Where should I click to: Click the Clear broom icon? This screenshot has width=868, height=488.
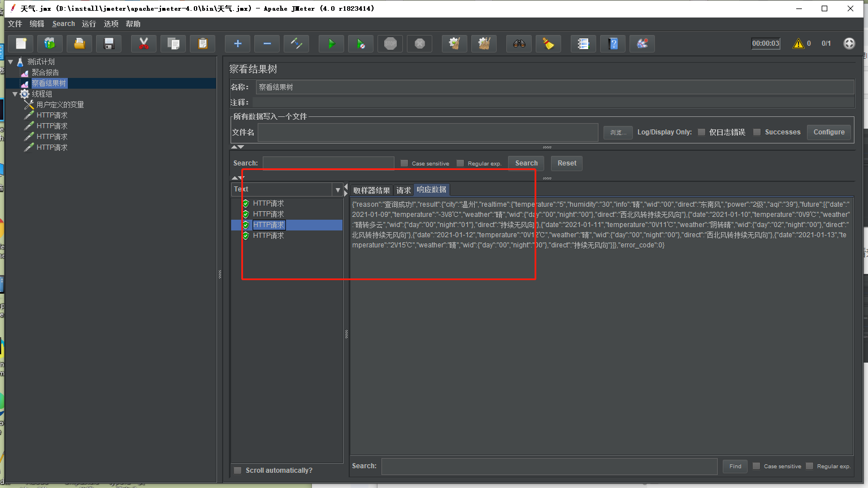(x=455, y=43)
